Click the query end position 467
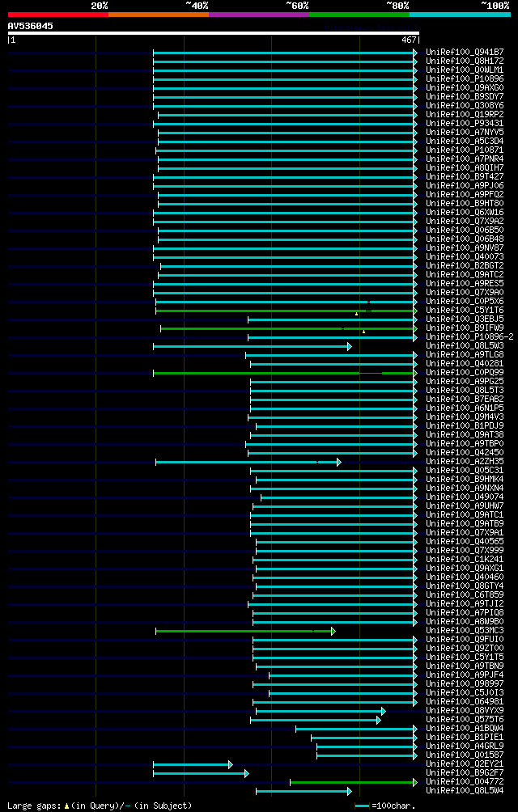 (x=408, y=40)
